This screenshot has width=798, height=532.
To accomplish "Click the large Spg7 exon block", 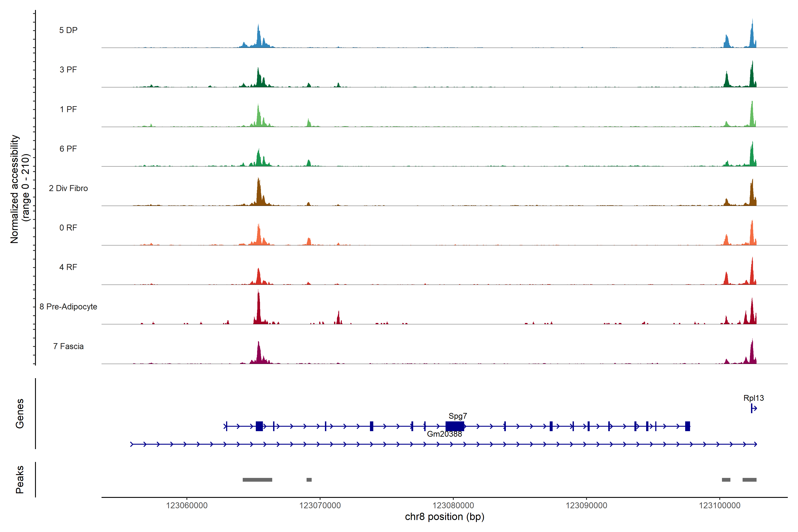I will (x=455, y=426).
